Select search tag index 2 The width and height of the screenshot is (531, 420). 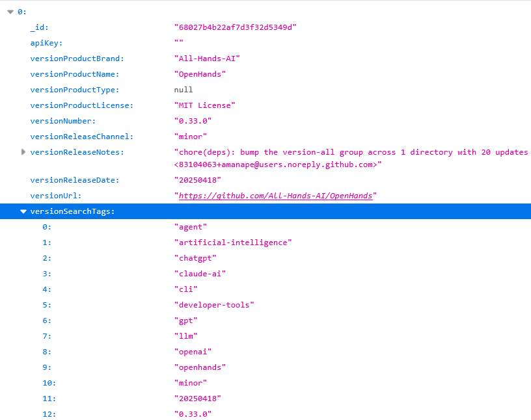[x=47, y=258]
